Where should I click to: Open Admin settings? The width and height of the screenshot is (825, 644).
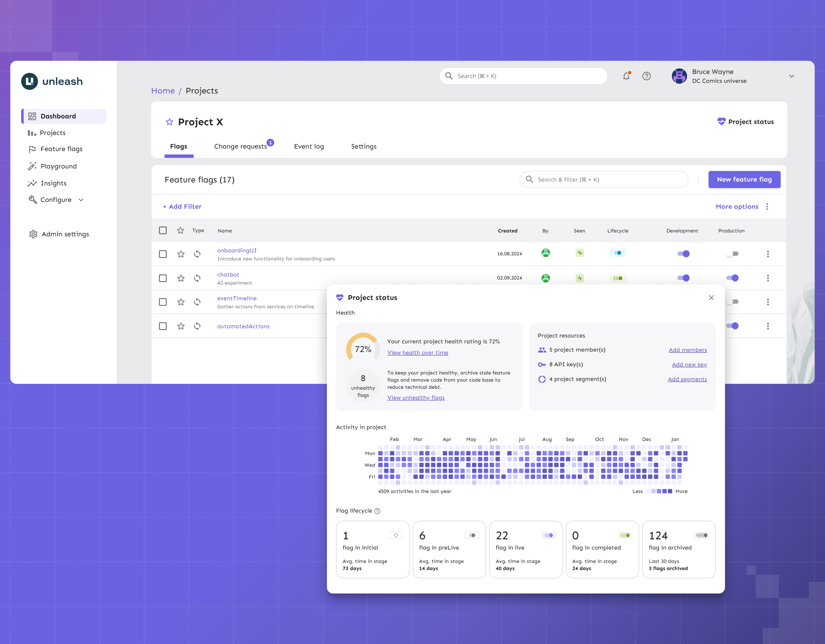(65, 234)
